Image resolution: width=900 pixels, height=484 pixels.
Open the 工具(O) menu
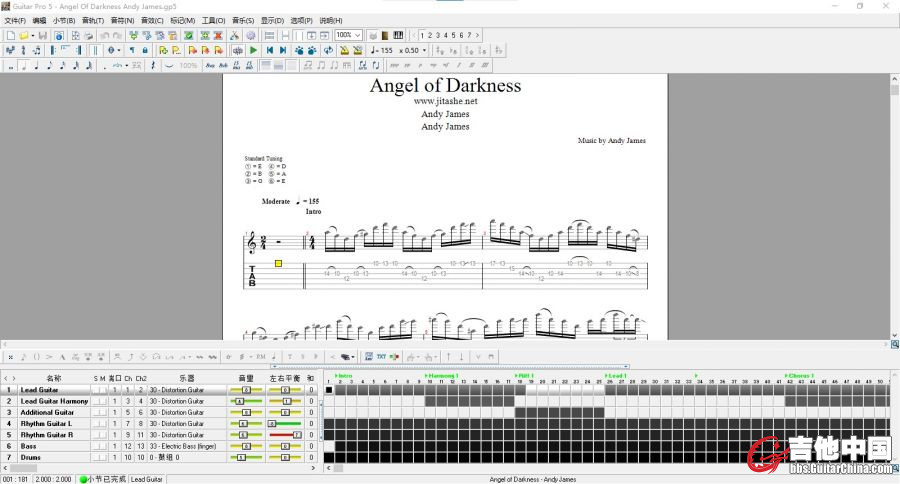point(213,20)
